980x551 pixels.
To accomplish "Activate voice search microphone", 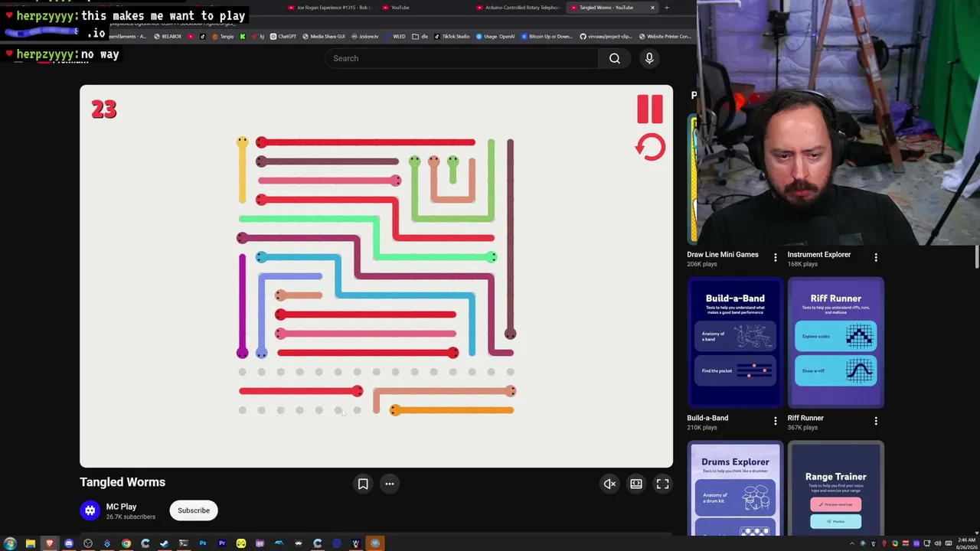I will 649,58.
